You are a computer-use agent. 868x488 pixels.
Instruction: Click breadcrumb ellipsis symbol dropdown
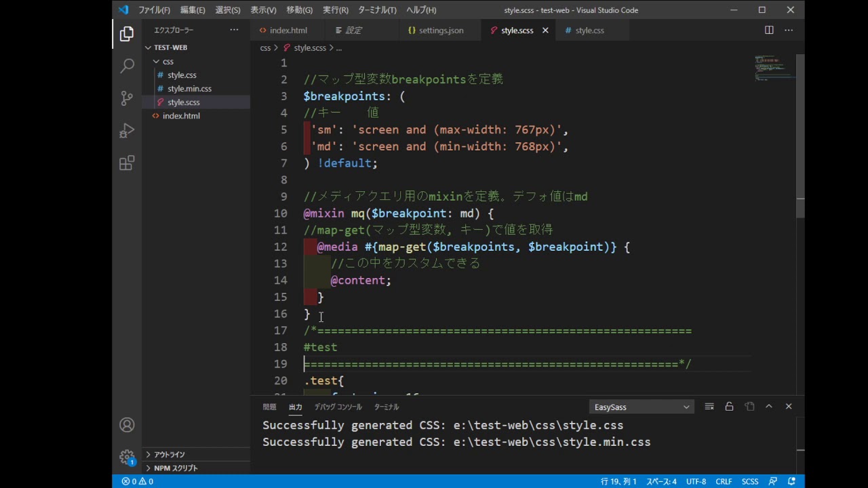(x=339, y=47)
